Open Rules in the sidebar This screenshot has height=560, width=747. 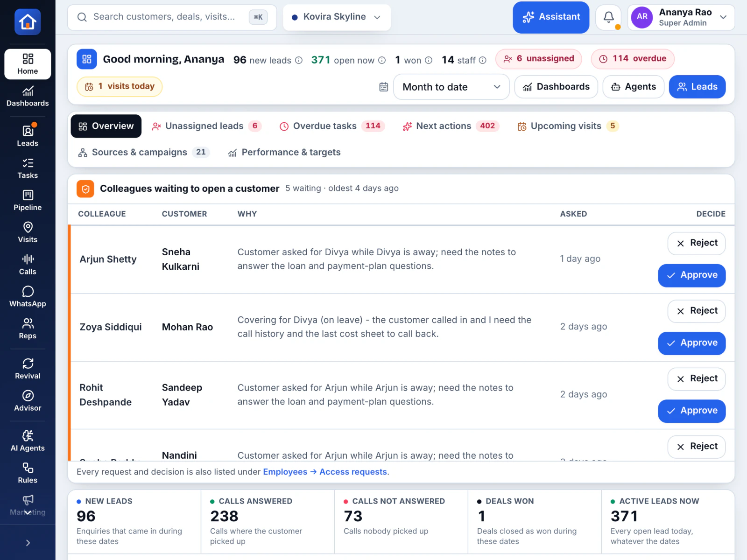pyautogui.click(x=28, y=473)
